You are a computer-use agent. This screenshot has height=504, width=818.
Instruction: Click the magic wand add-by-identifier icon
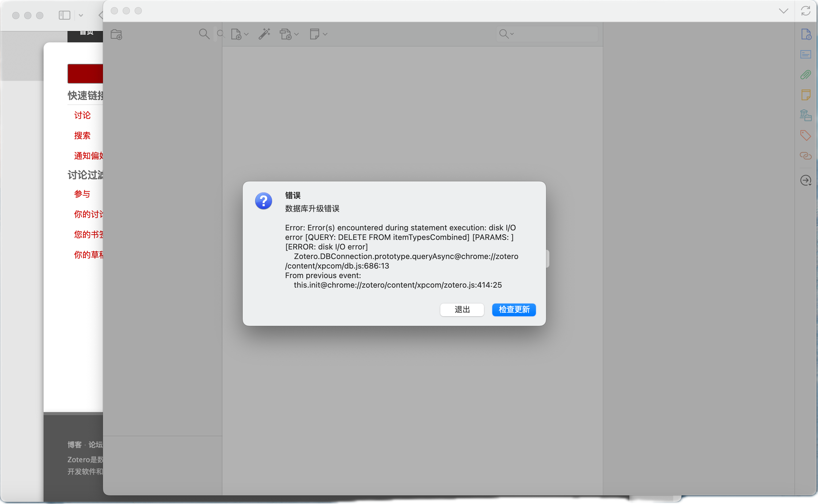tap(265, 34)
